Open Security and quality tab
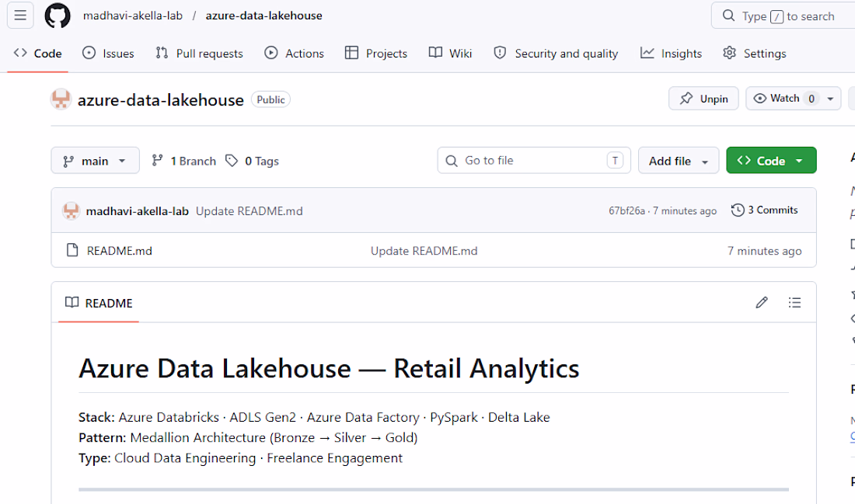 [x=556, y=54]
